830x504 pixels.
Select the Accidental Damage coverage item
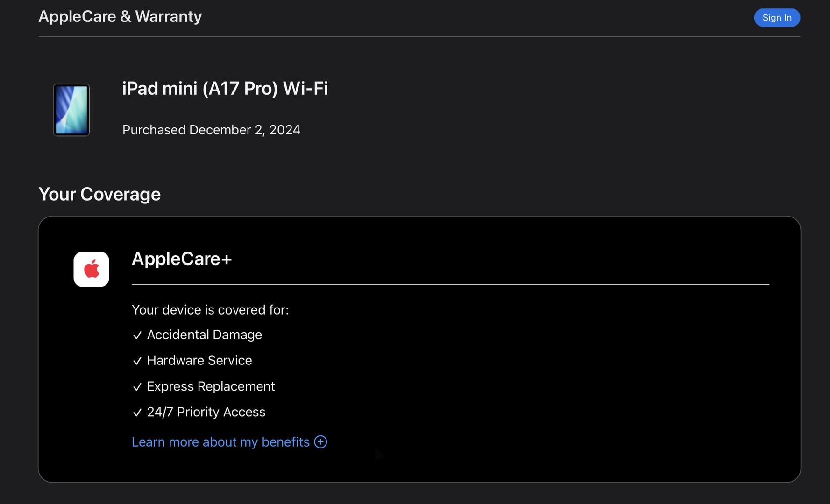[204, 335]
